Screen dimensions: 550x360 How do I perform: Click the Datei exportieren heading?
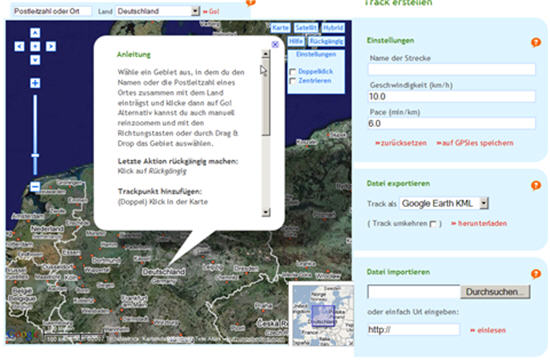pyautogui.click(x=398, y=184)
